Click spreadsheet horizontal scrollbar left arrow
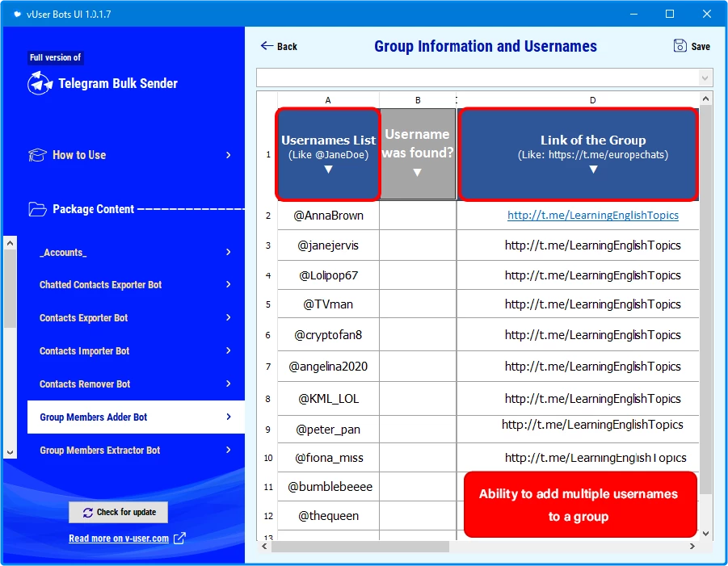728x566 pixels. [264, 547]
